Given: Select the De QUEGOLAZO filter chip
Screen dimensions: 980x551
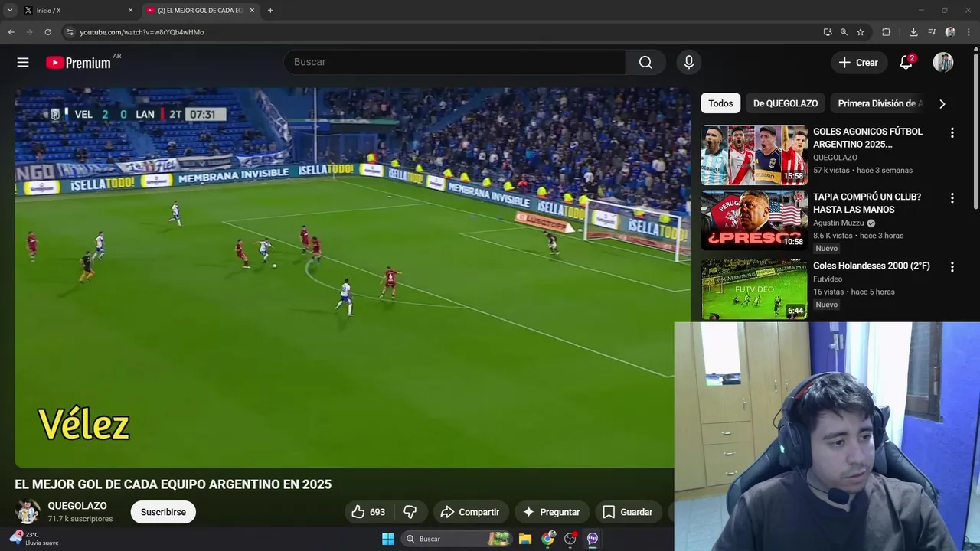Looking at the screenshot, I should (x=786, y=103).
